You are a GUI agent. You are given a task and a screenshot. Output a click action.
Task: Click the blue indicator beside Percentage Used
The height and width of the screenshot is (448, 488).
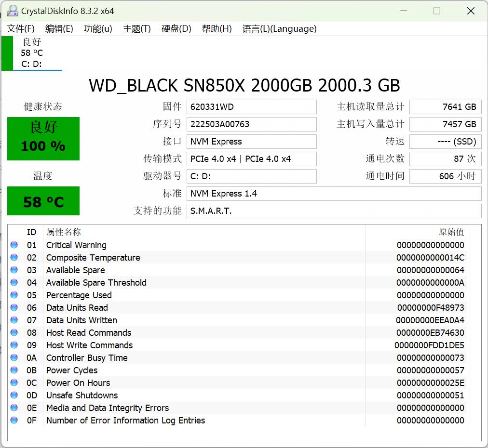(x=14, y=295)
